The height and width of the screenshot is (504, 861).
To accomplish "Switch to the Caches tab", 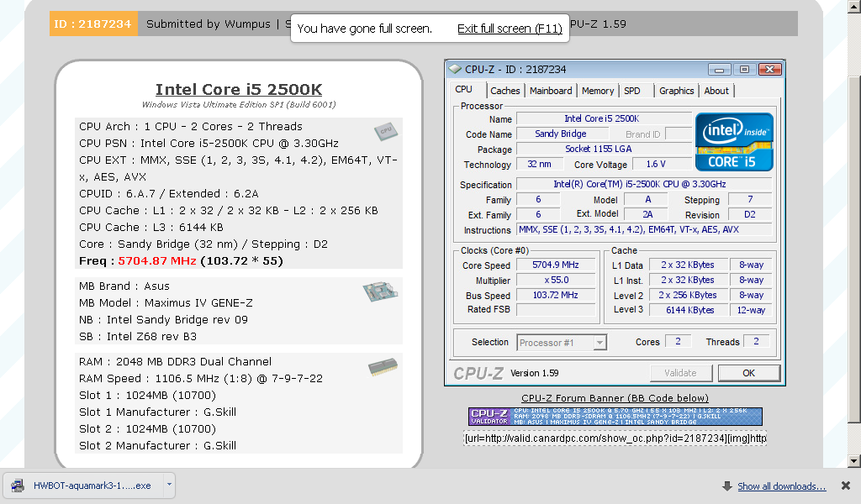I will [505, 91].
